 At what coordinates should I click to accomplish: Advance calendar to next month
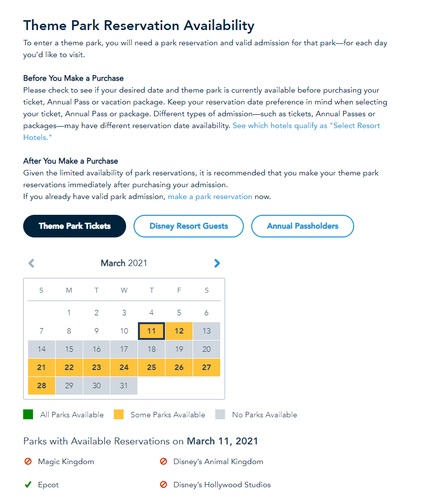(x=217, y=263)
